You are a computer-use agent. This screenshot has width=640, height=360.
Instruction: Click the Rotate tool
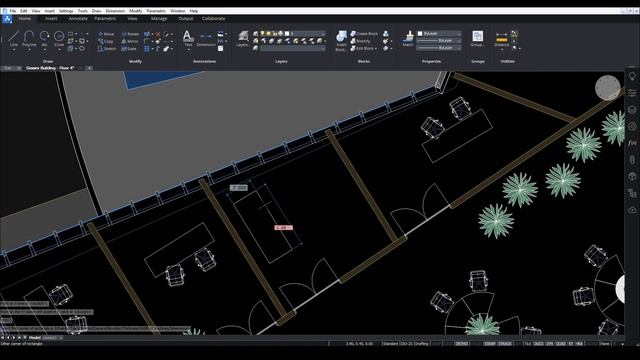pos(130,34)
